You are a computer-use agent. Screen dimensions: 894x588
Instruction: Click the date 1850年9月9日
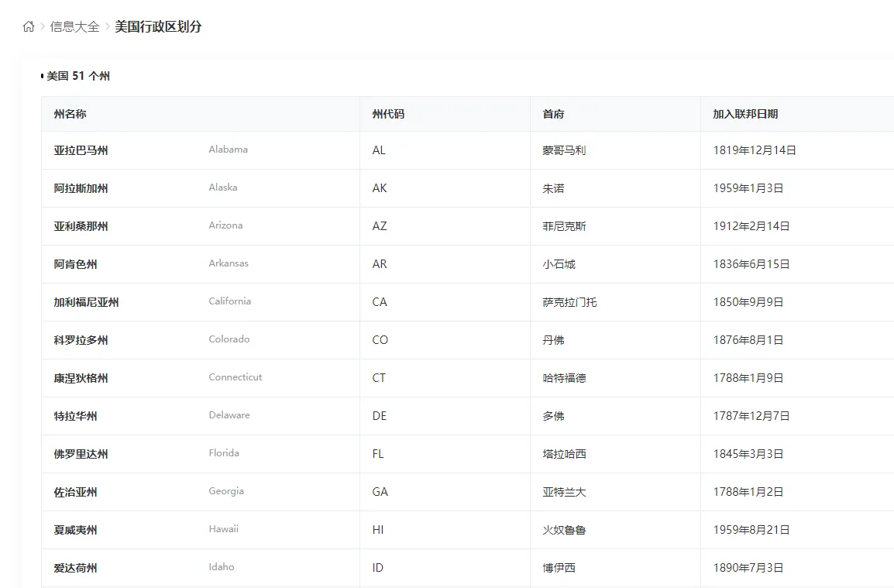[x=748, y=302]
